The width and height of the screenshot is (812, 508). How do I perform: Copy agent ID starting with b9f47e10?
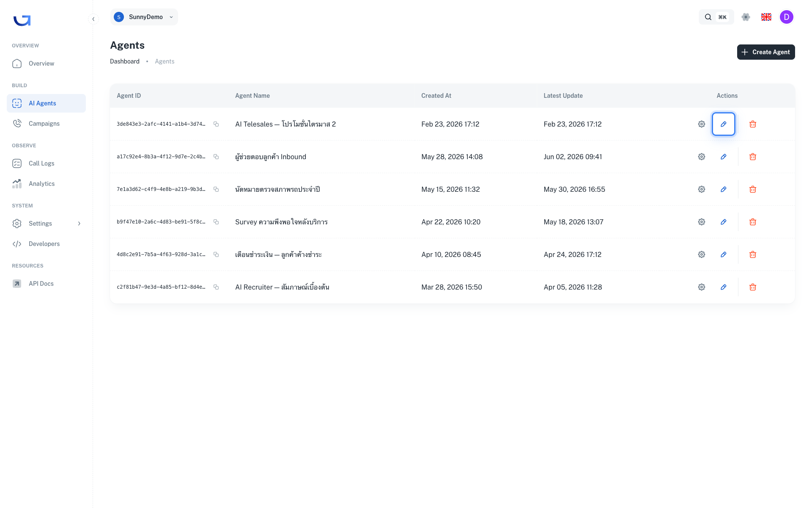[216, 222]
